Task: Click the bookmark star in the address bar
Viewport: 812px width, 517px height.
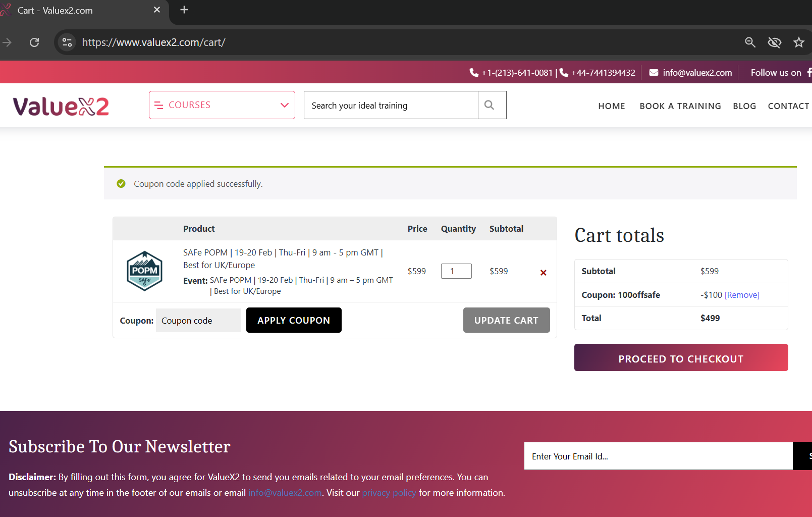Action: (799, 42)
